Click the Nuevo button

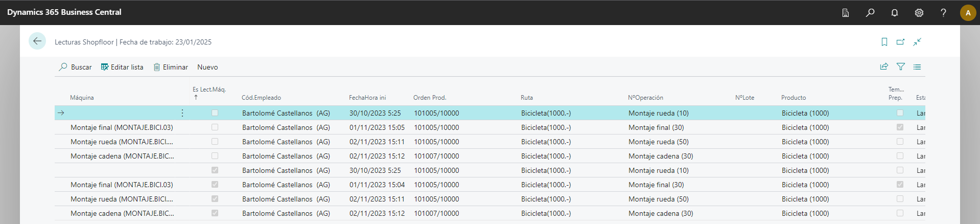[207, 67]
